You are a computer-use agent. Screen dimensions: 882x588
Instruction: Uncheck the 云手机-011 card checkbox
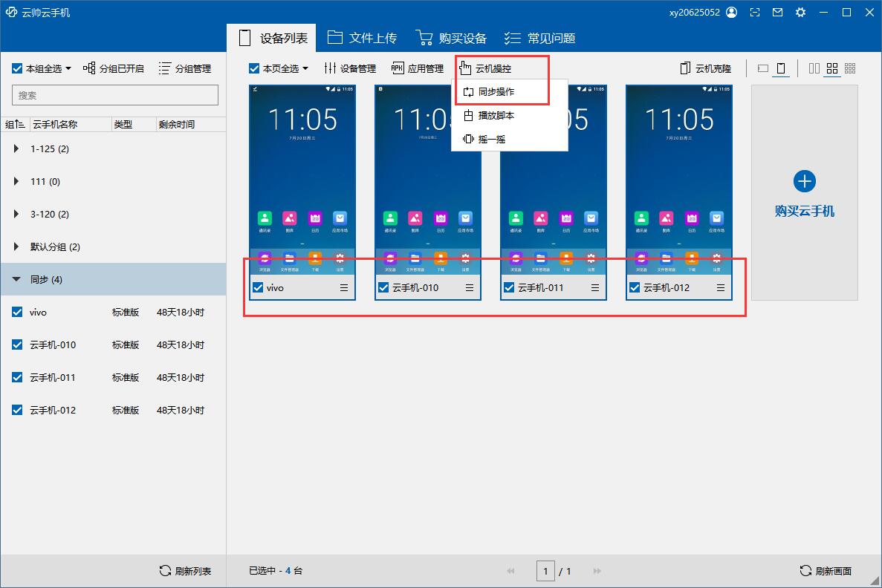coord(509,288)
